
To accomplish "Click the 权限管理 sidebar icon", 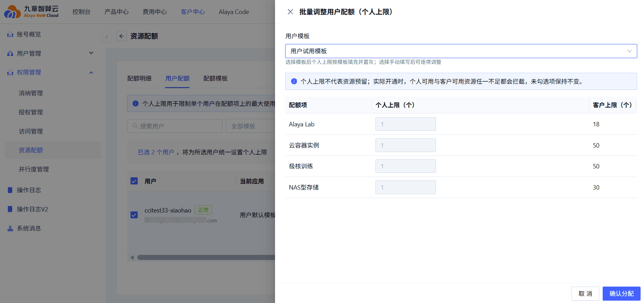I will click(x=10, y=72).
